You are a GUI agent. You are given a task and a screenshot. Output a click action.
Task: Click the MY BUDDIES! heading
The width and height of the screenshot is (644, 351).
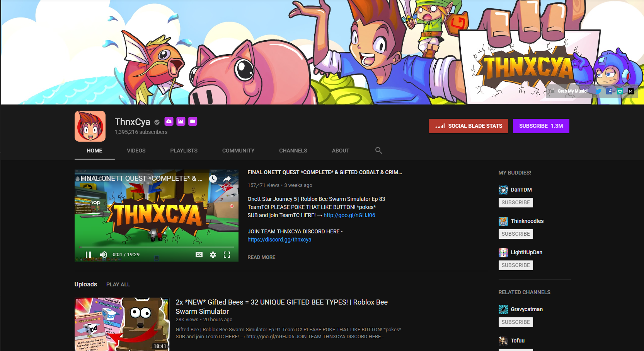tap(515, 173)
